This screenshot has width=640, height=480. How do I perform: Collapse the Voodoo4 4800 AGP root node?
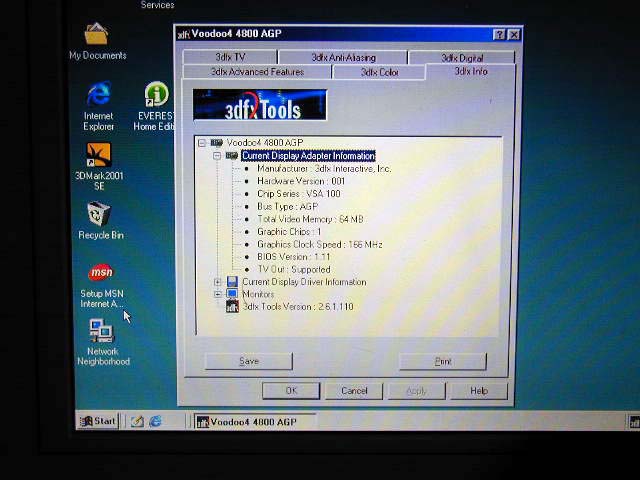point(202,143)
